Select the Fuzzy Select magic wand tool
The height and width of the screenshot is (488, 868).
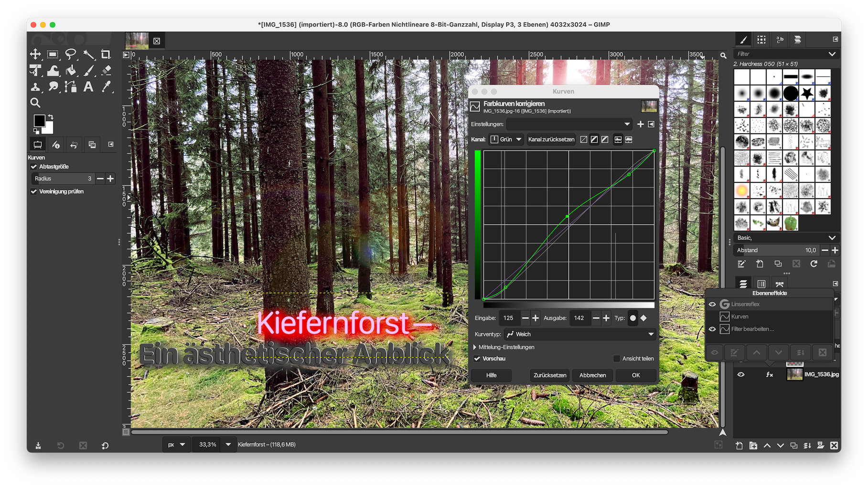[88, 54]
